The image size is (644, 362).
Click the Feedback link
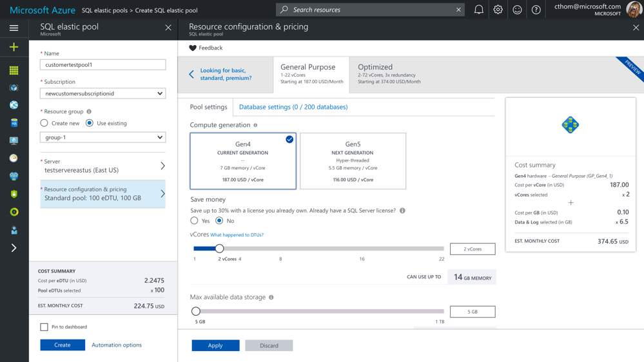click(x=211, y=48)
